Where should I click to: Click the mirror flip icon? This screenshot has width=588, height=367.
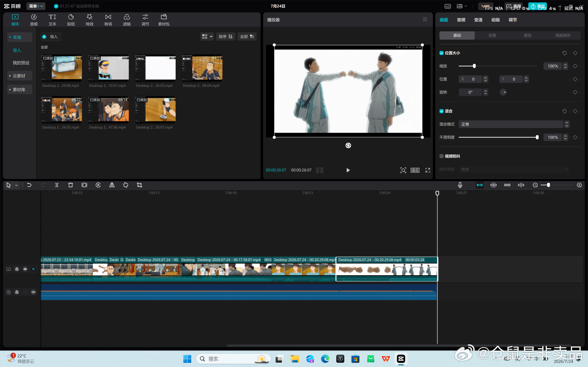(x=112, y=185)
